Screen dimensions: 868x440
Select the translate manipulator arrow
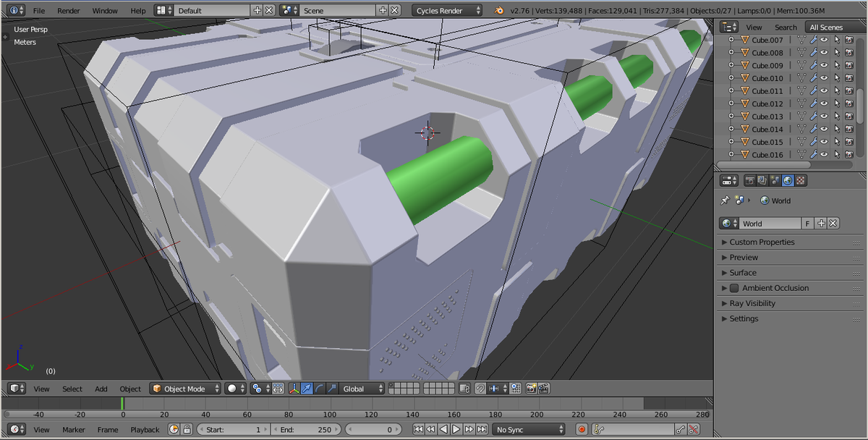[306, 389]
